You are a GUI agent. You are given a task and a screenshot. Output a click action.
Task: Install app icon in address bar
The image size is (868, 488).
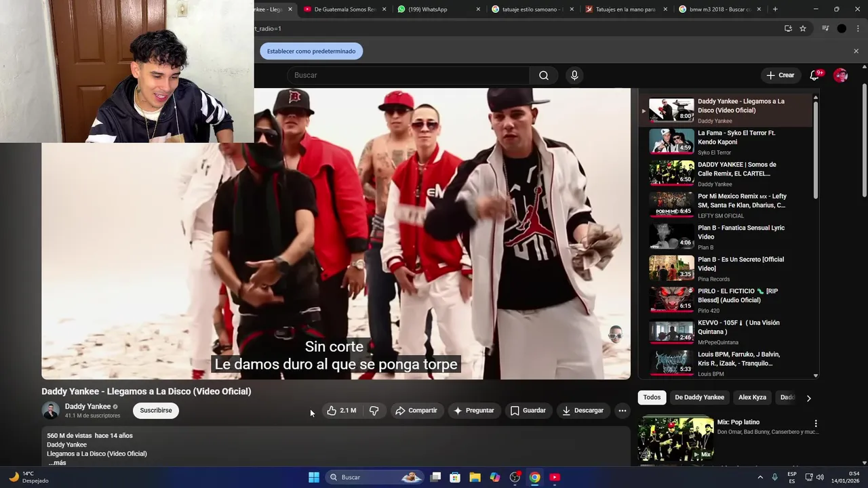(x=788, y=28)
